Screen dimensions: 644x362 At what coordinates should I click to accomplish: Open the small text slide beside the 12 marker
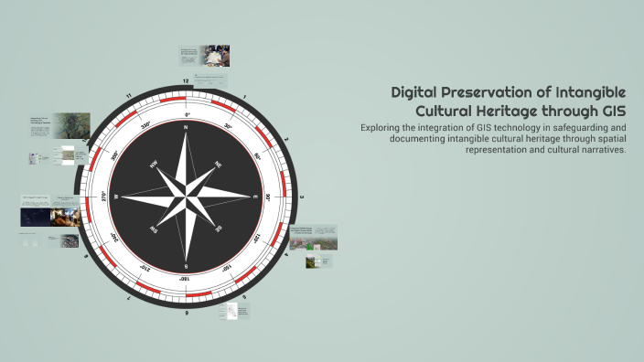click(x=210, y=80)
